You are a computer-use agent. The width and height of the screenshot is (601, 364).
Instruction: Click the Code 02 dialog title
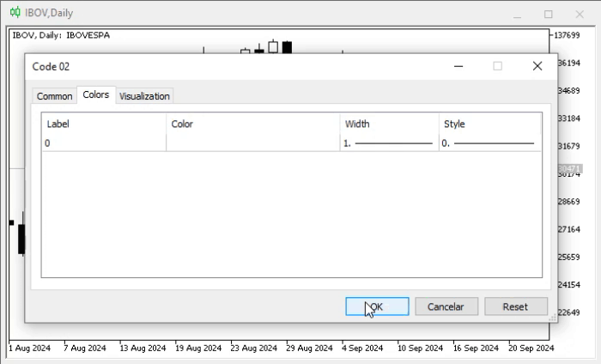click(51, 67)
